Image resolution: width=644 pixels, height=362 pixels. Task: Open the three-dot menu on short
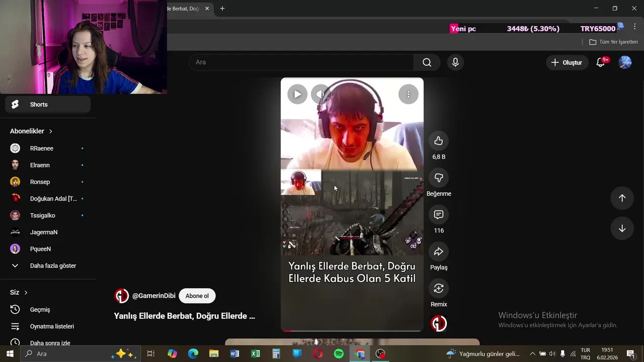click(408, 94)
